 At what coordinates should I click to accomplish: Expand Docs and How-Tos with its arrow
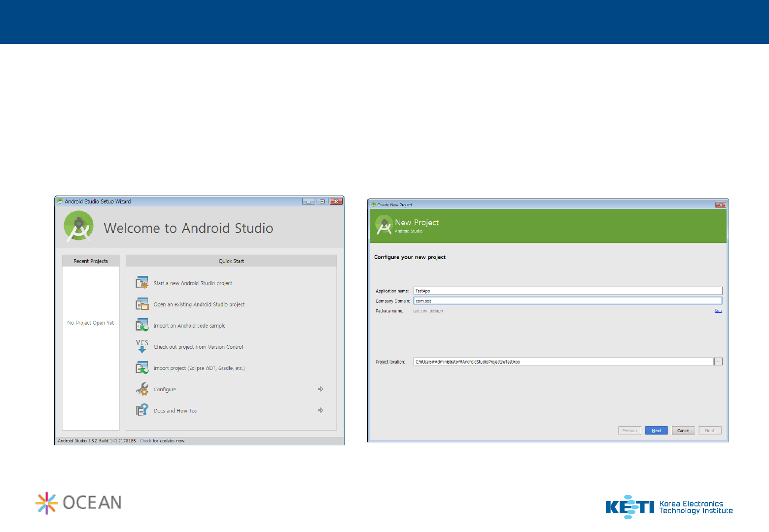pos(320,410)
